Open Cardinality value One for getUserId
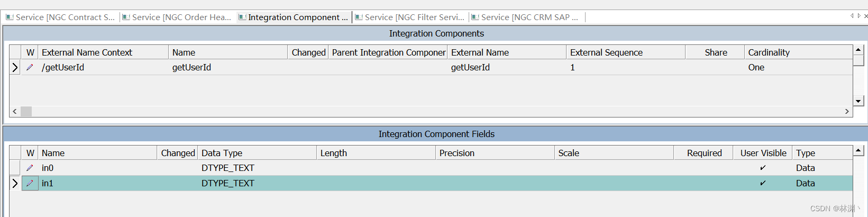Screen dimensions: 868x217 (756, 67)
